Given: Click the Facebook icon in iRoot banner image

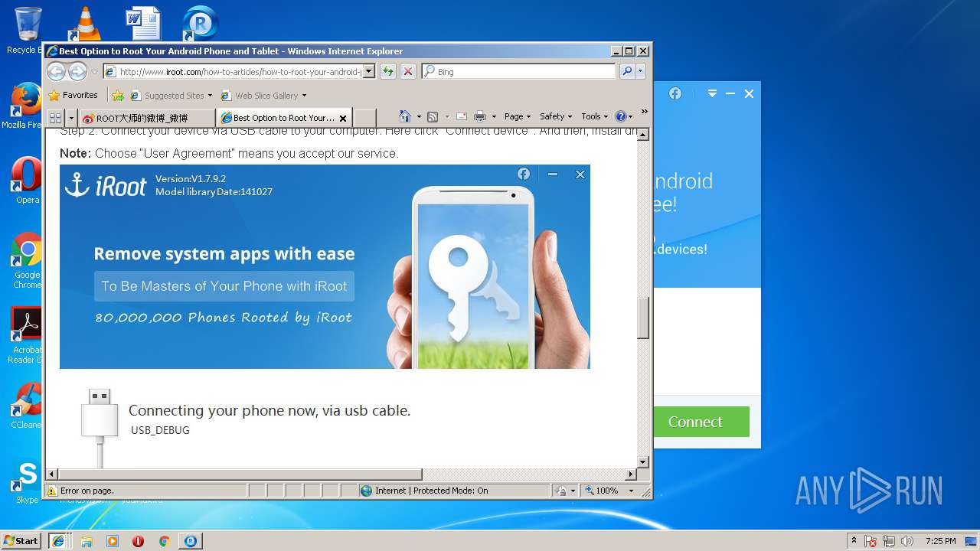Looking at the screenshot, I should [524, 174].
